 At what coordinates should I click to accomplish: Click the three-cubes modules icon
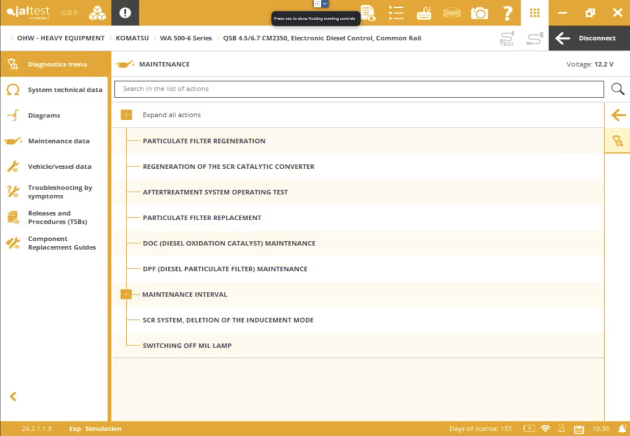point(96,13)
